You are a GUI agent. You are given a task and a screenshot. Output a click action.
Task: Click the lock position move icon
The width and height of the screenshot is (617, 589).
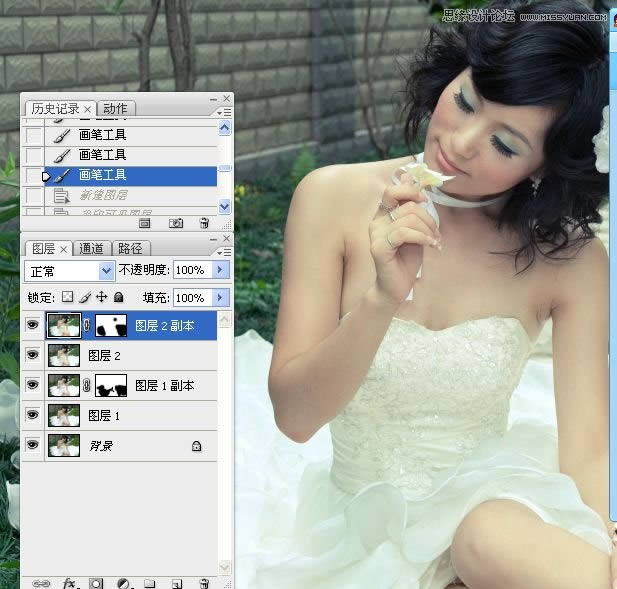(101, 297)
